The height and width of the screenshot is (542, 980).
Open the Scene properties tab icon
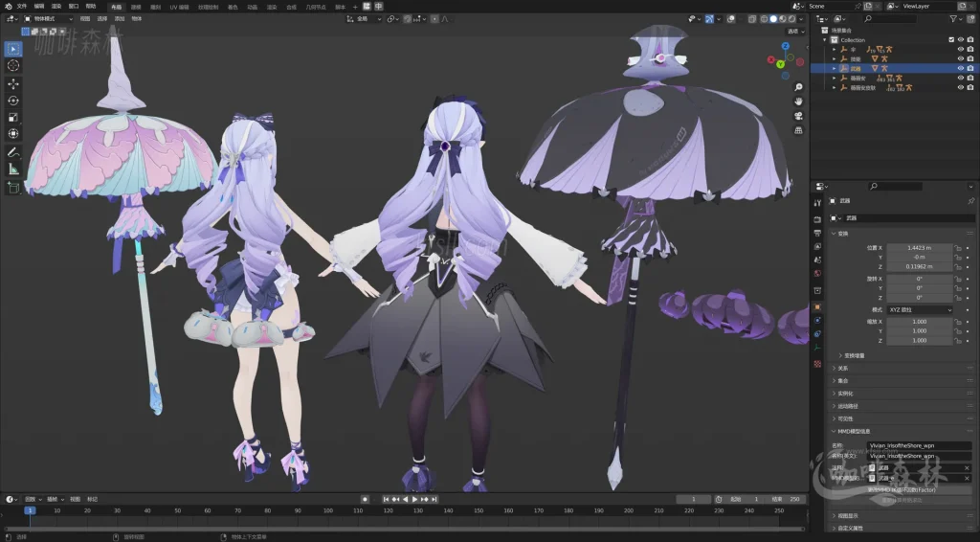coord(817,260)
